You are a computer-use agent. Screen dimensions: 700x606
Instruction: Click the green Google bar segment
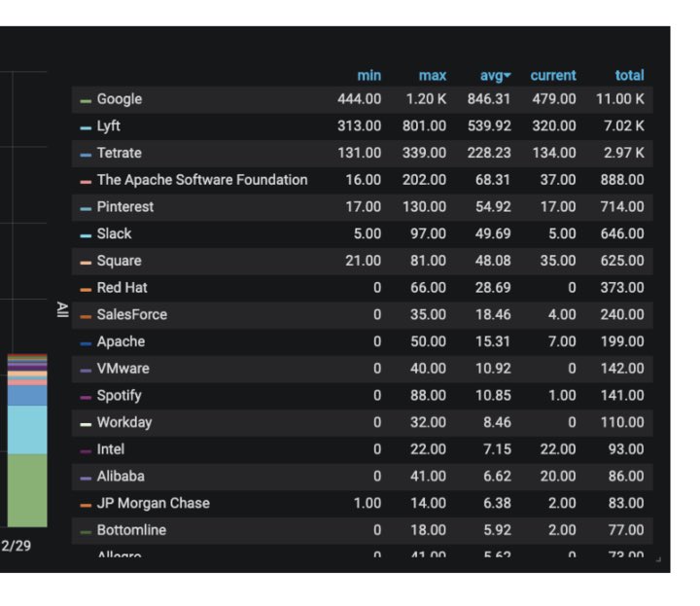point(27,491)
